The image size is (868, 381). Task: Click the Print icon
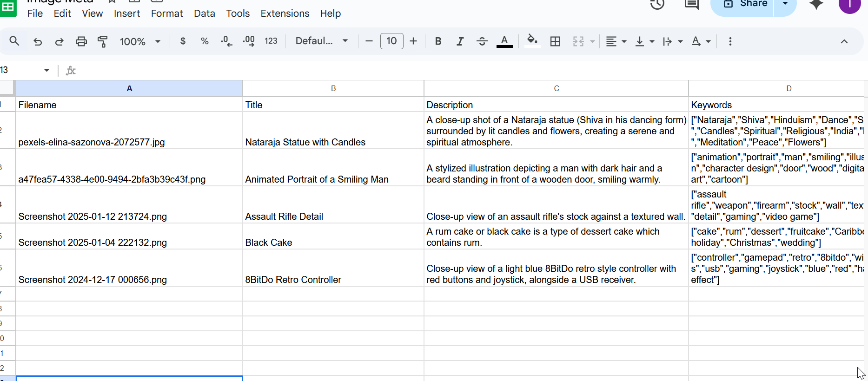tap(81, 41)
